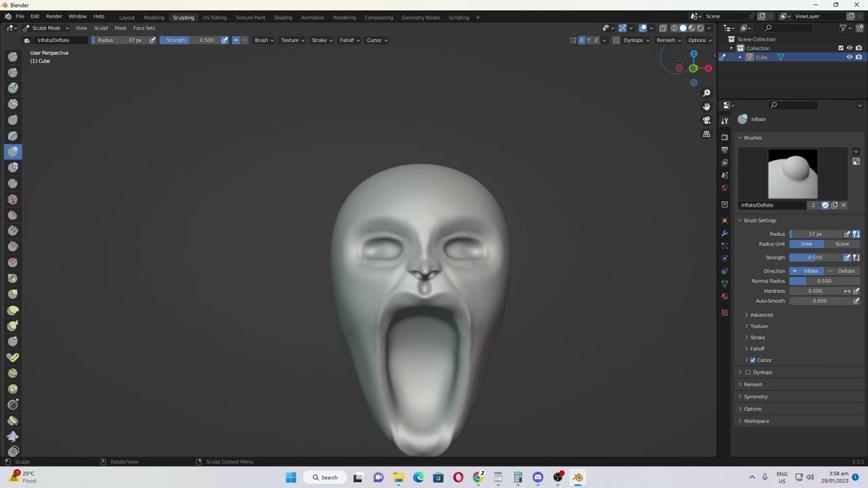Open the Brush dropdown in header
868x488 pixels.
tap(264, 40)
